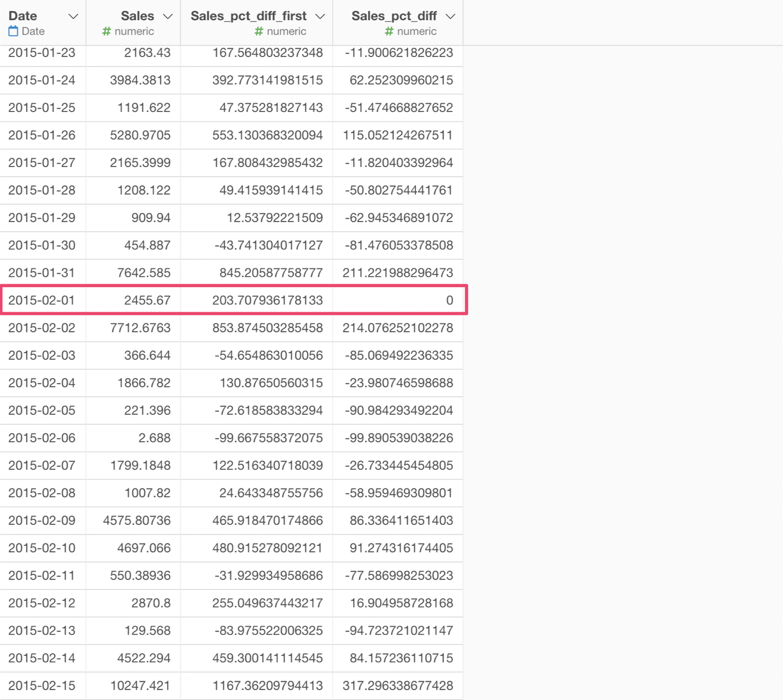
Task: Click value 24.643348755756
Action: 271,493
